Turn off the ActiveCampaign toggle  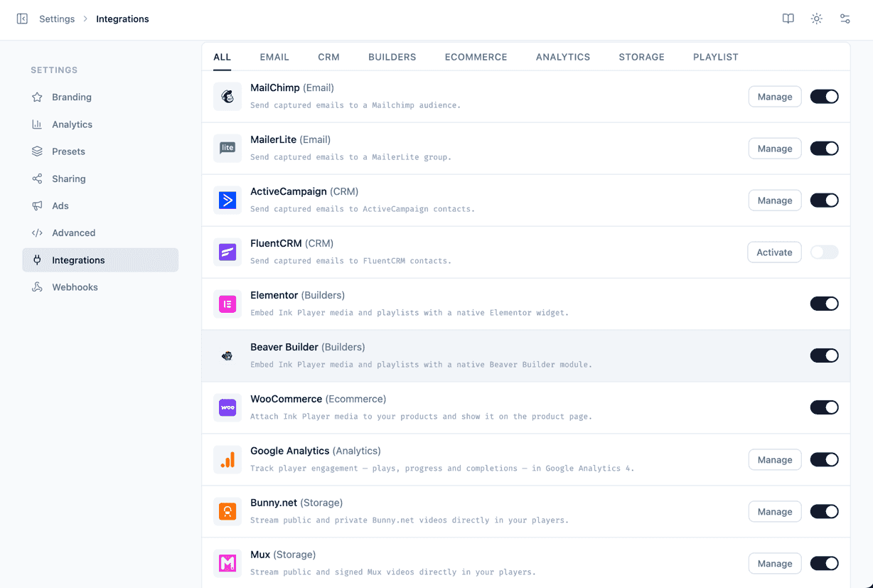825,201
